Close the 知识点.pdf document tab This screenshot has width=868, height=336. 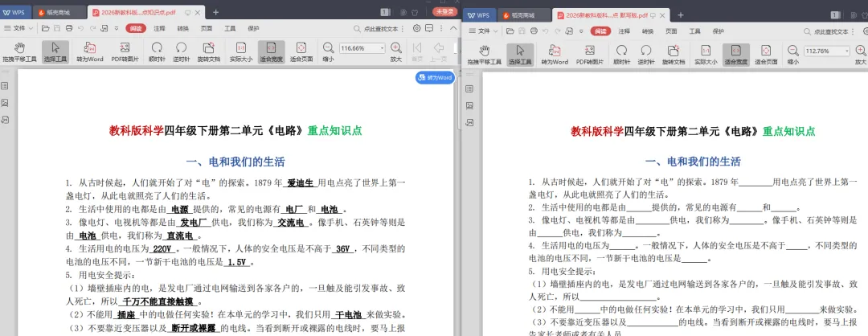click(199, 12)
